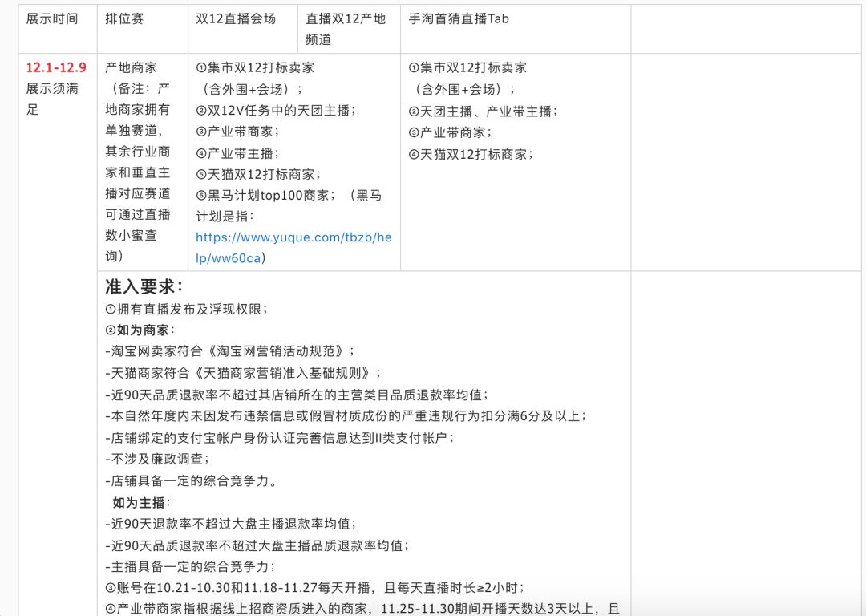Click the red 12.1-12.9 date text
866x616 pixels.
tap(56, 67)
